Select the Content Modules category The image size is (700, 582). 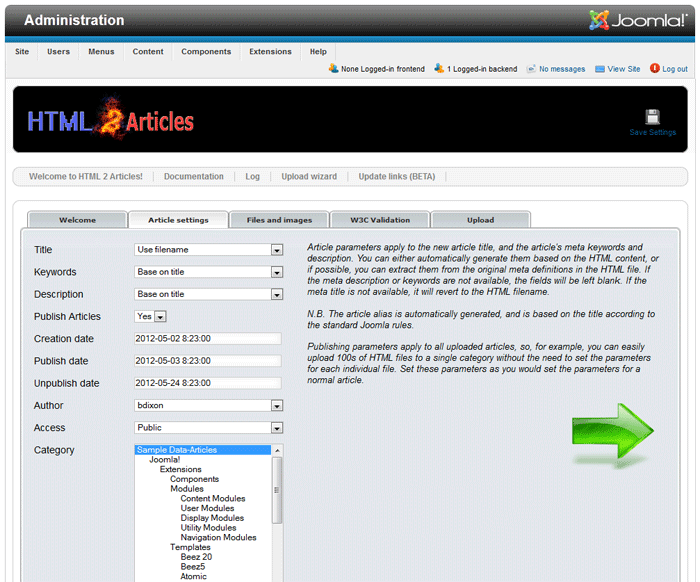212,499
